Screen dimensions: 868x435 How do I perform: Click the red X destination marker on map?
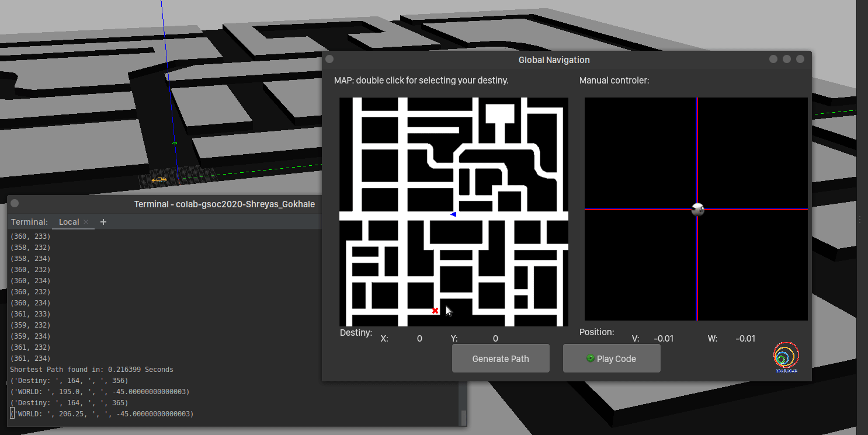[435, 311]
